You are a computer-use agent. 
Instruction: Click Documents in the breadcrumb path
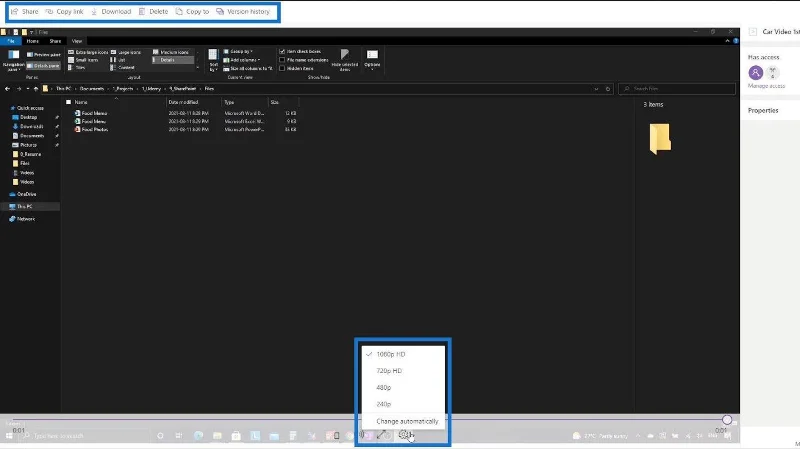92,89
